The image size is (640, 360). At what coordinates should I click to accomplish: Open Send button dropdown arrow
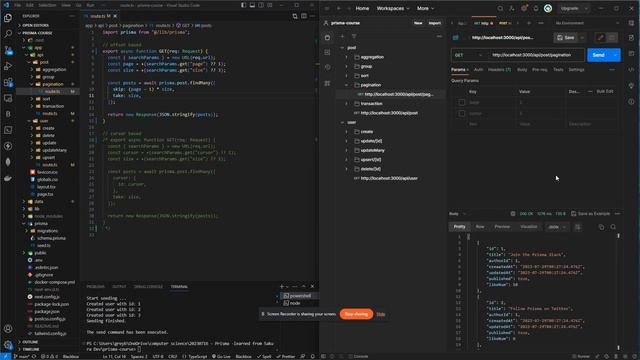(x=615, y=55)
